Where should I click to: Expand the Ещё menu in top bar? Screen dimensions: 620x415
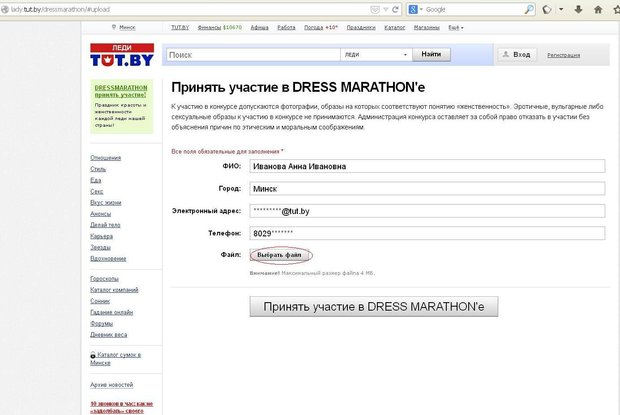456,28
